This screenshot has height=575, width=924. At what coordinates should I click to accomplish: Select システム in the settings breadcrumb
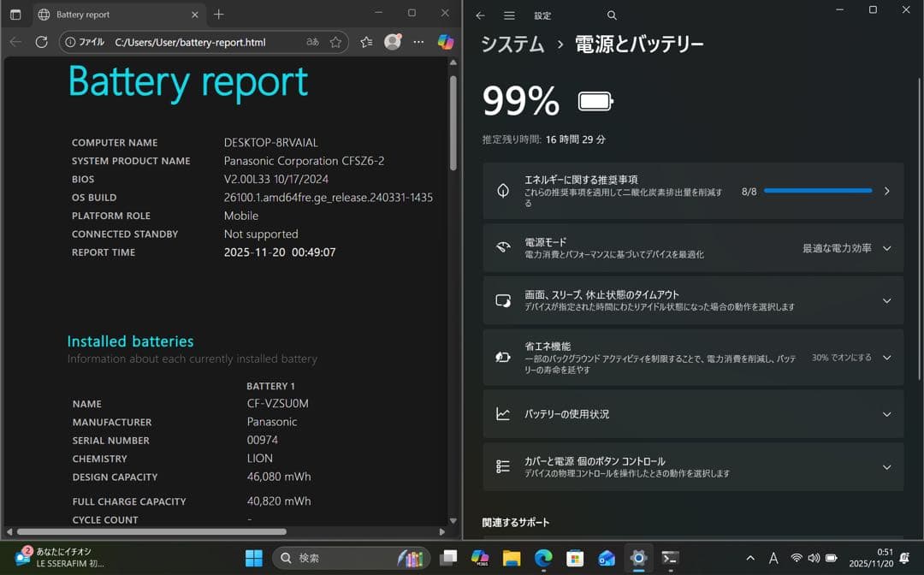pos(512,44)
